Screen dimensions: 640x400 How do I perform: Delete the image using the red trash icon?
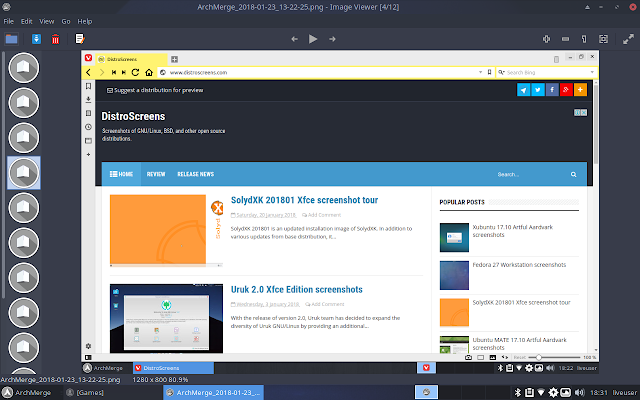(56, 39)
